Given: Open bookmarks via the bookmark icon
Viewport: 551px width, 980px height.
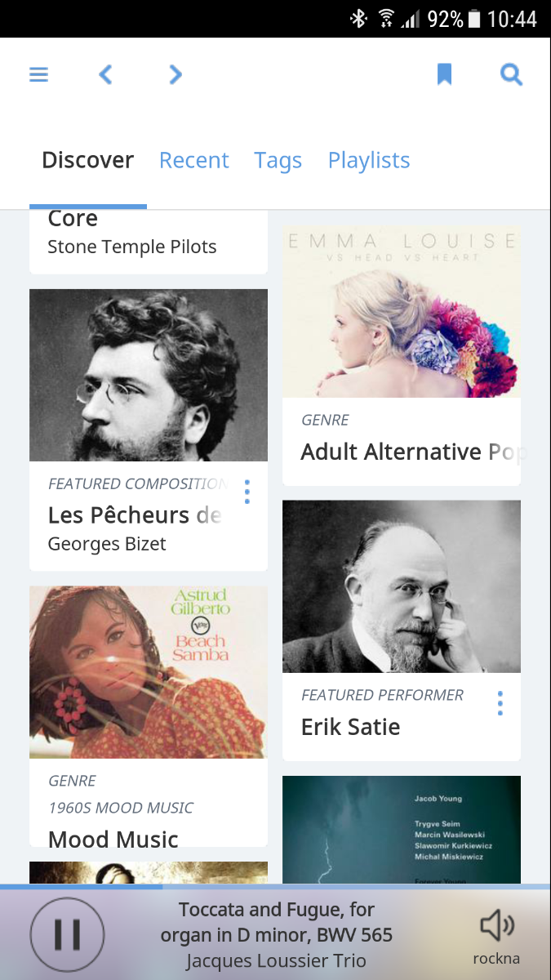Looking at the screenshot, I should point(444,75).
